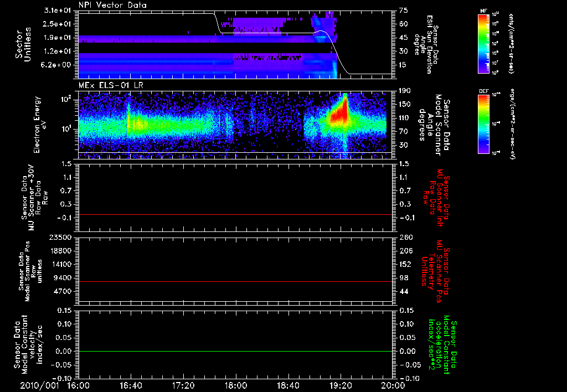567x392 pixels.
Task: Click the 18:40 time axis label
Action: (x=288, y=385)
